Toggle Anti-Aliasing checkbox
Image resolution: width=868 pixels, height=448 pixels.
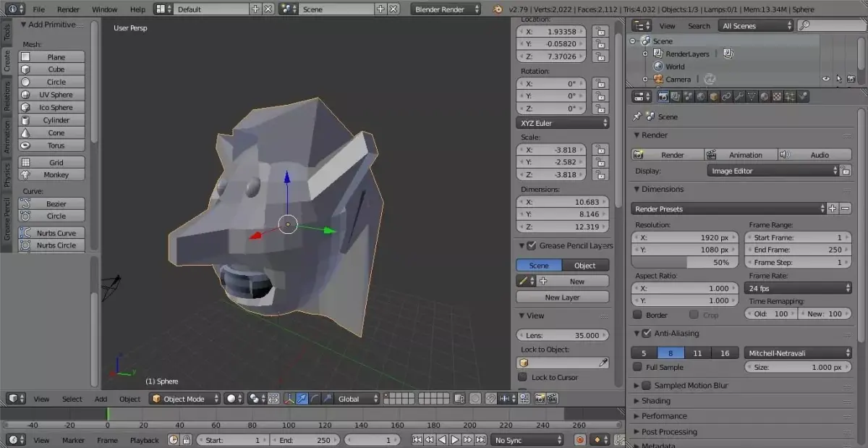647,334
